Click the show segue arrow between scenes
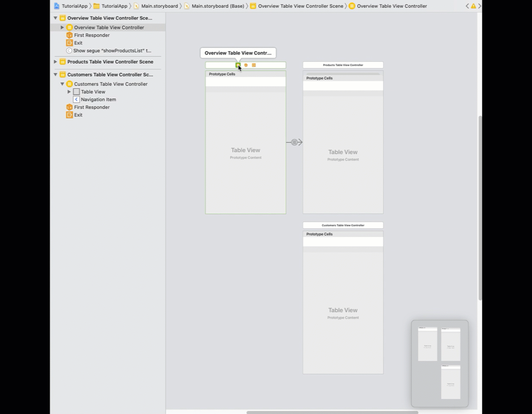The width and height of the screenshot is (532, 414). click(294, 142)
